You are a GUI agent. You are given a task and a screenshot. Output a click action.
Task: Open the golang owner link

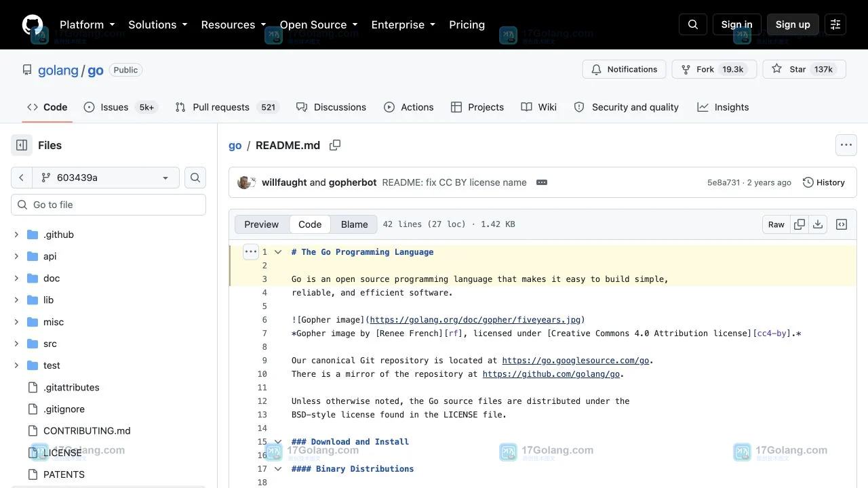click(x=58, y=70)
